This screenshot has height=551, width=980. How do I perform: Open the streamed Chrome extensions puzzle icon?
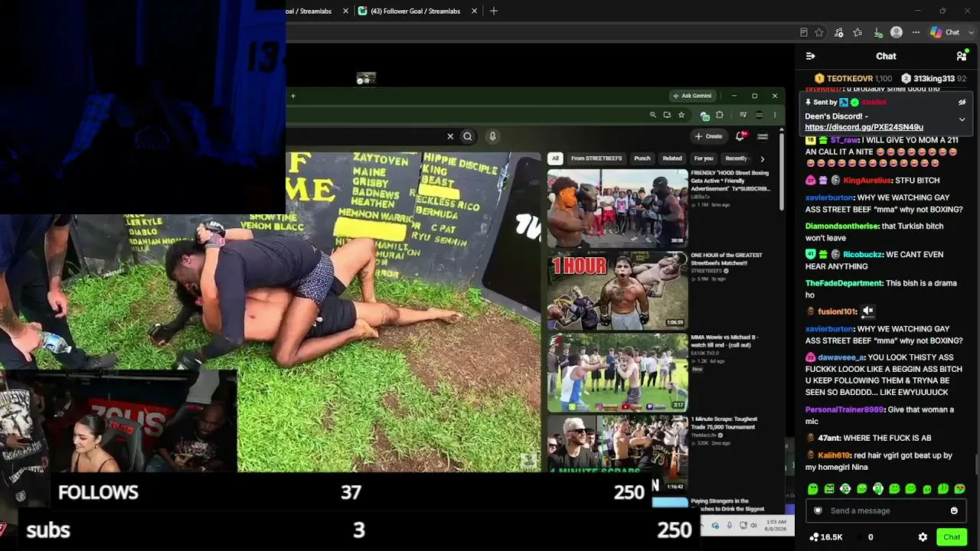[x=720, y=115]
